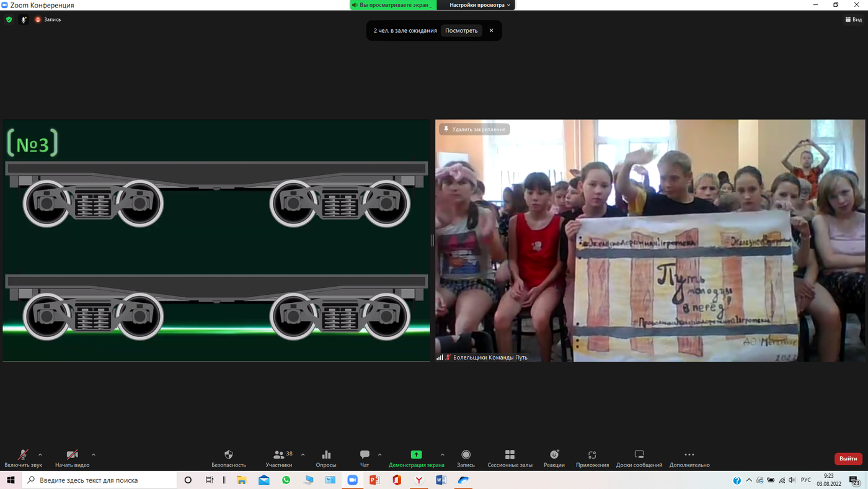
Task: Expand audio options arrow beside Включить звук
Action: pos(40,454)
